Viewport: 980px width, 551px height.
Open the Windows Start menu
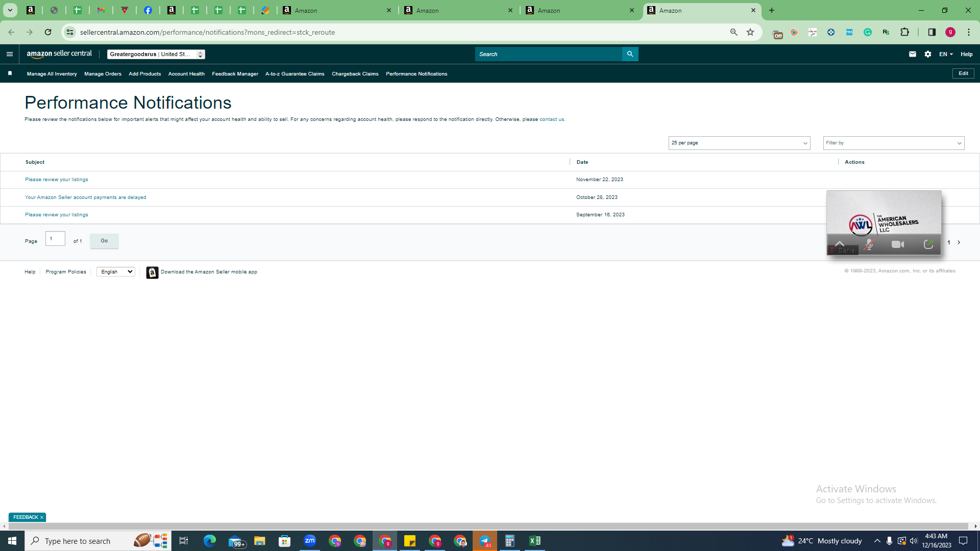12,541
